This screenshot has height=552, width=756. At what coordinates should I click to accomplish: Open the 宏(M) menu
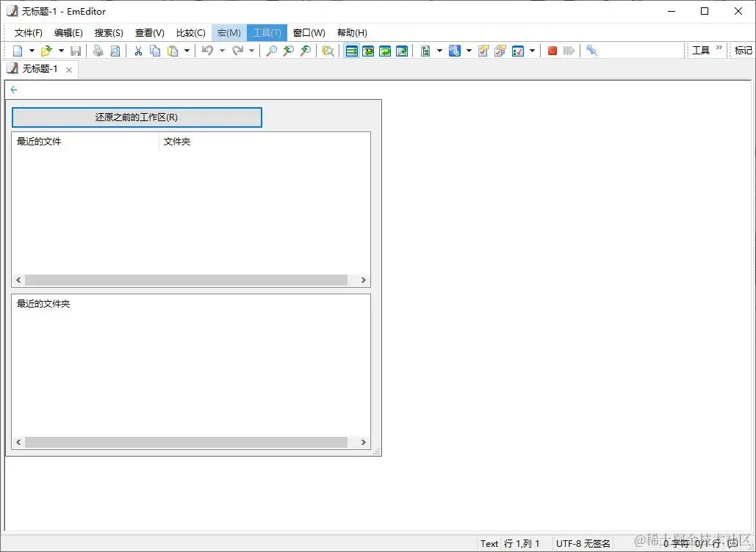(229, 33)
